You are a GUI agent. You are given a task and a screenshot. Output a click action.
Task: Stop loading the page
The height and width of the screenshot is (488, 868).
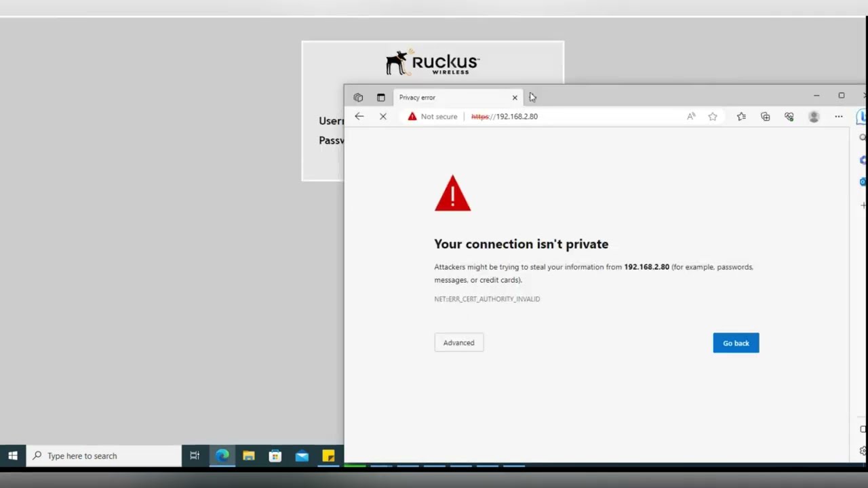coord(383,117)
